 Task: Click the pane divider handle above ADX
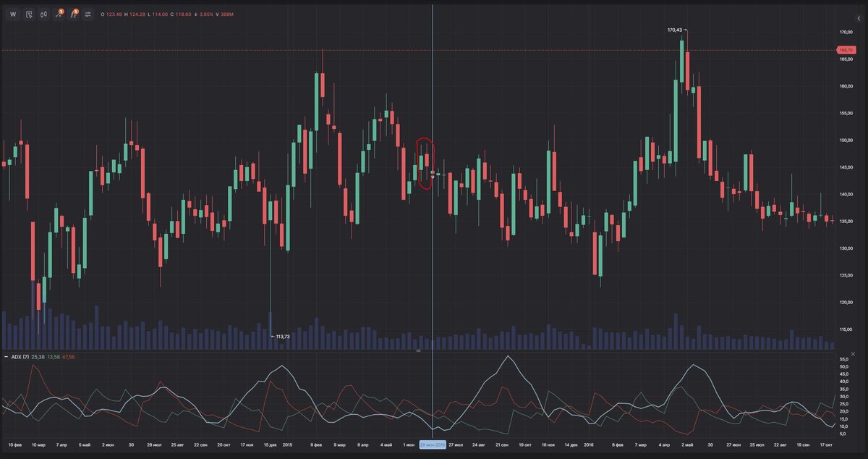tap(418, 350)
